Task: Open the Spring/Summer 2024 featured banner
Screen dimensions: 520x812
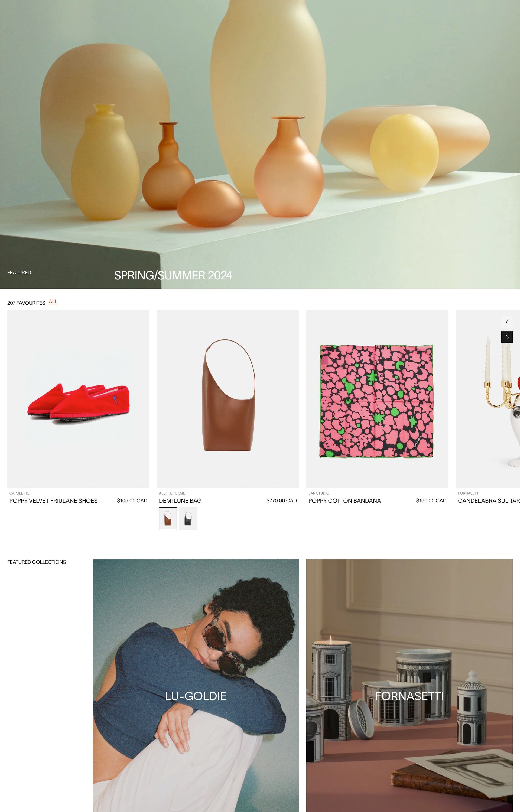Action: coord(260,144)
